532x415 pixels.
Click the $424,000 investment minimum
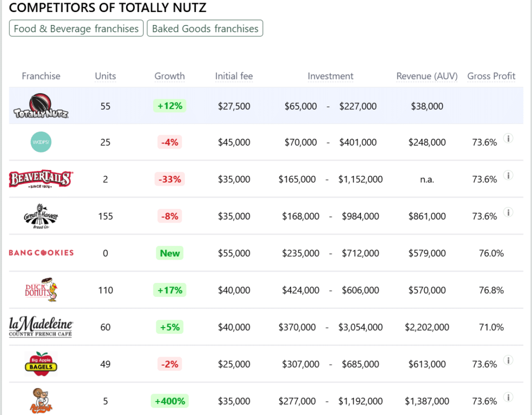pyautogui.click(x=301, y=290)
